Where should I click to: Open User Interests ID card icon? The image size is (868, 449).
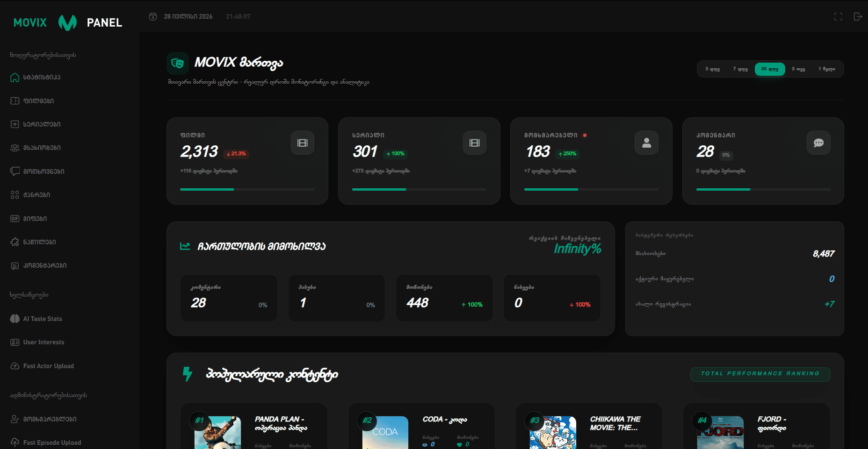click(15, 342)
